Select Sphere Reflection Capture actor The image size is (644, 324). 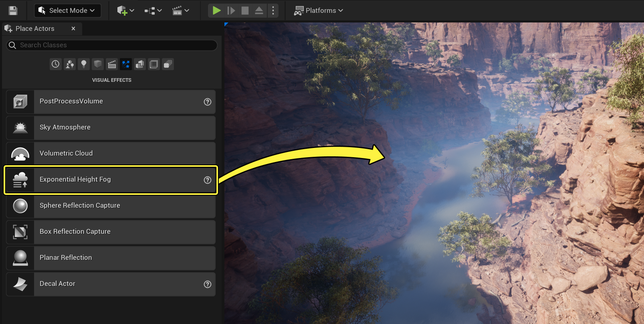point(111,206)
